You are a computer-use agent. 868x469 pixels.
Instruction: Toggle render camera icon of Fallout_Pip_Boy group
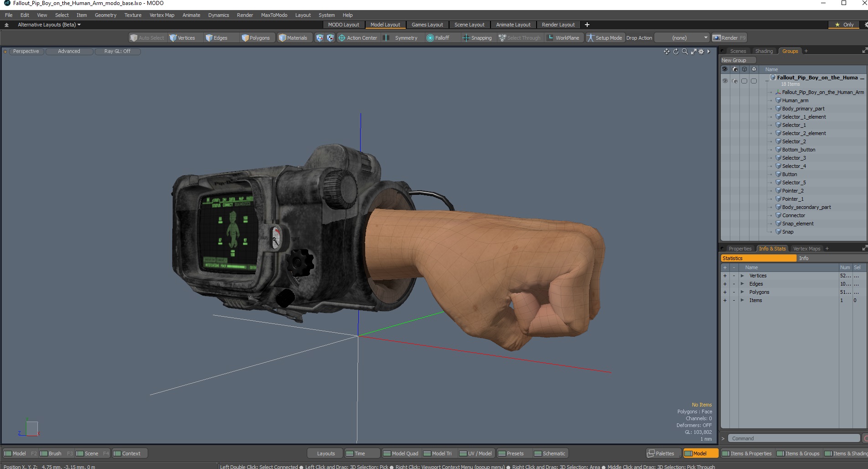click(x=734, y=81)
